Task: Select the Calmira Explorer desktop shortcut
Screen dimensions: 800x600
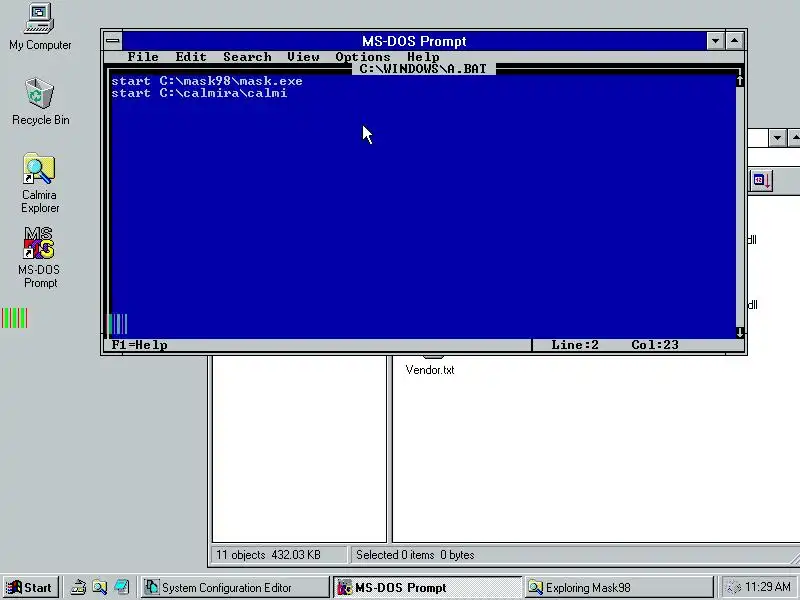Action: pyautogui.click(x=39, y=183)
